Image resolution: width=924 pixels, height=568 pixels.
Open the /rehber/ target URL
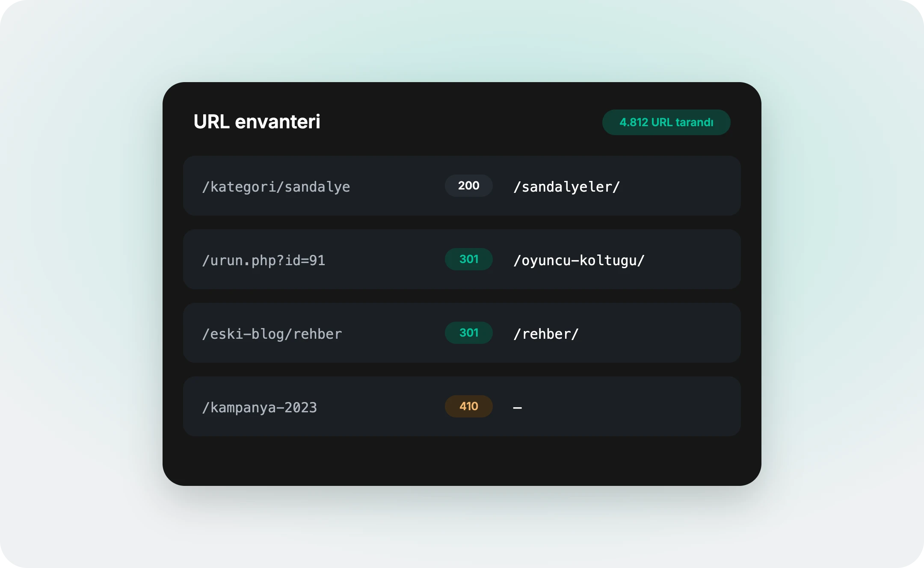point(546,334)
